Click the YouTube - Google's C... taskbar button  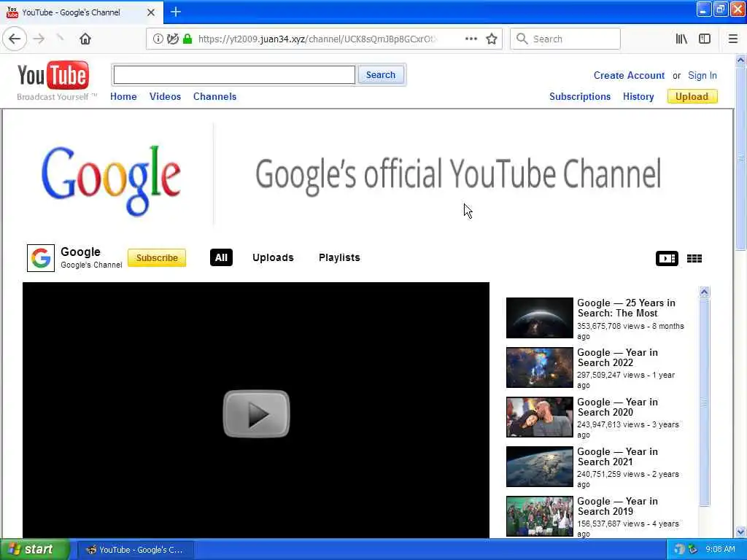[135, 550]
